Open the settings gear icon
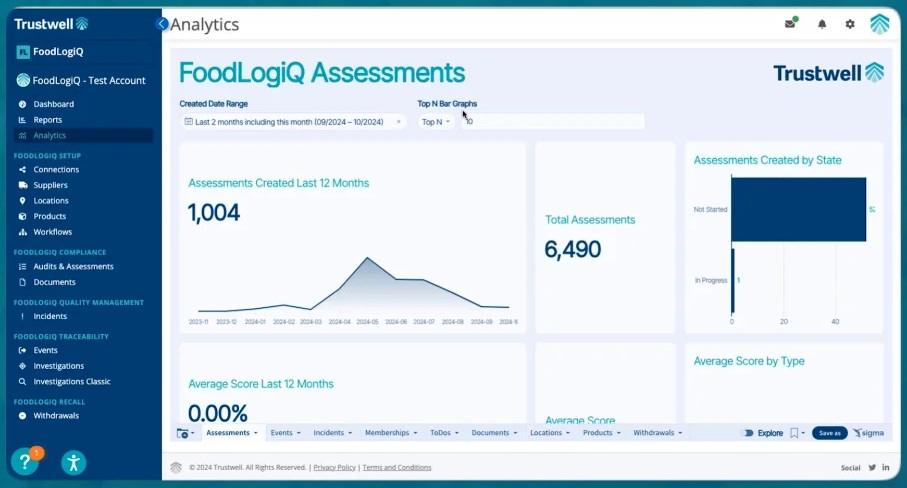The width and height of the screenshot is (907, 488). (850, 24)
